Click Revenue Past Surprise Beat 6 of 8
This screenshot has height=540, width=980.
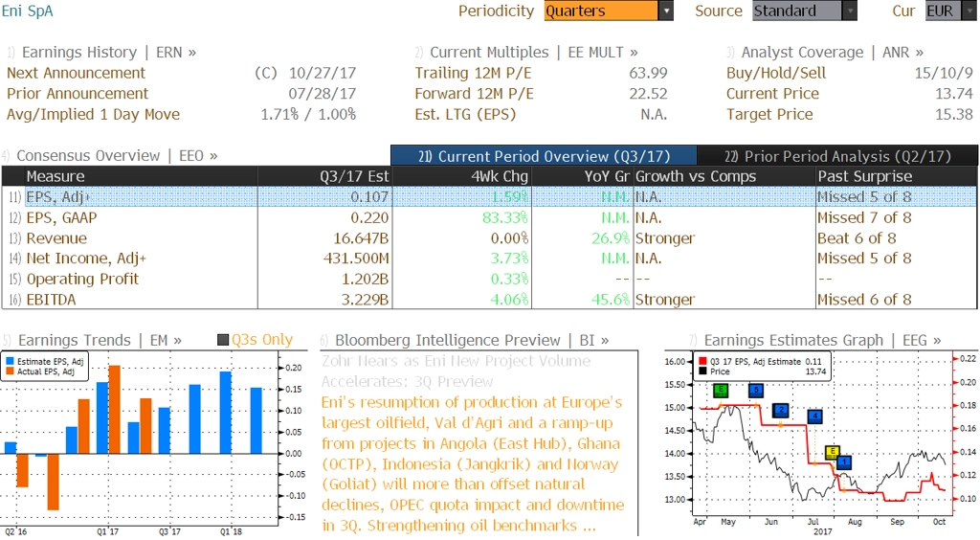click(857, 238)
